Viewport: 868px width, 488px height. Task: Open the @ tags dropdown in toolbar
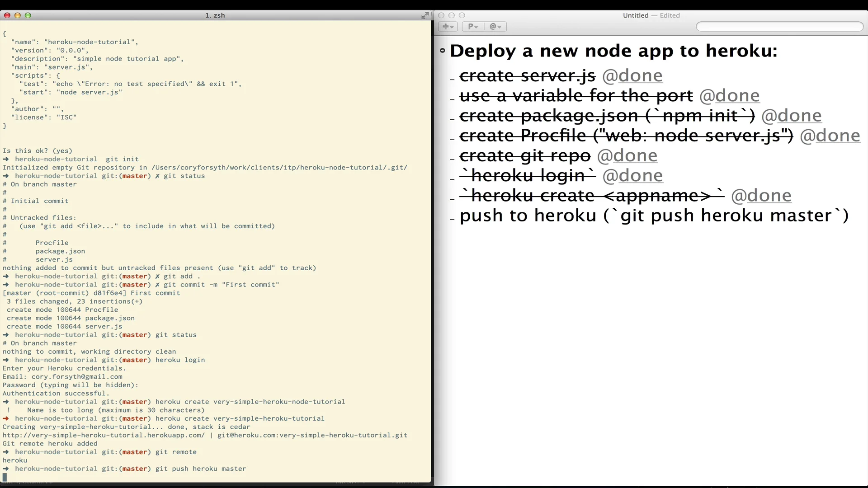point(495,27)
